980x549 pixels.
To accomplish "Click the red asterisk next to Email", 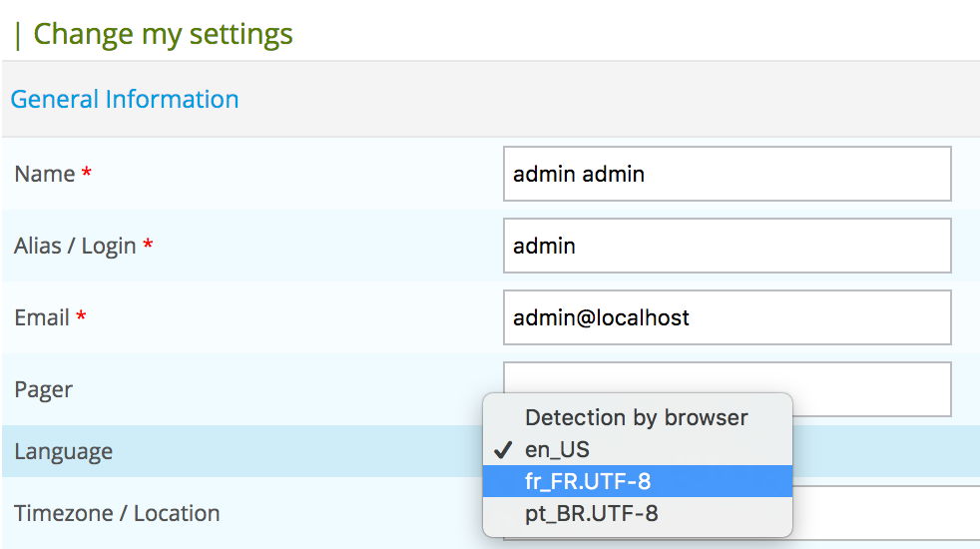I will [x=81, y=314].
